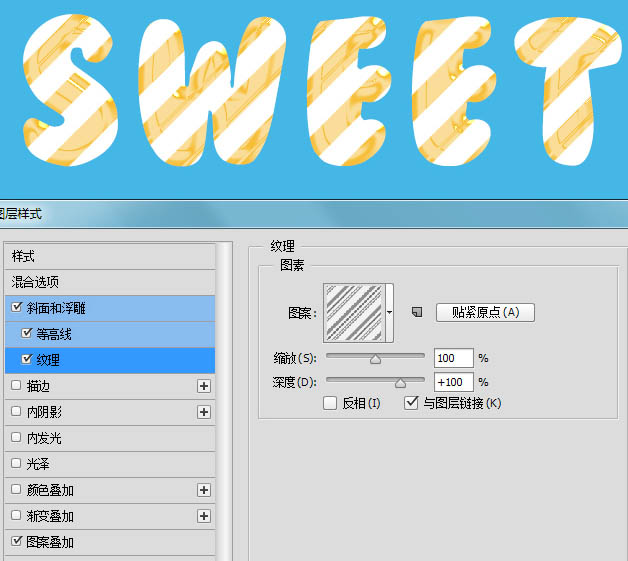Uncheck the 等高线 checkbox
Viewport: 628px width, 561px height.
[x=26, y=333]
